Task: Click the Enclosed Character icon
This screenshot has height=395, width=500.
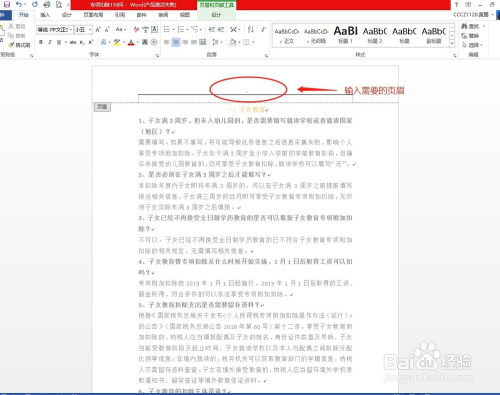Action: click(154, 42)
